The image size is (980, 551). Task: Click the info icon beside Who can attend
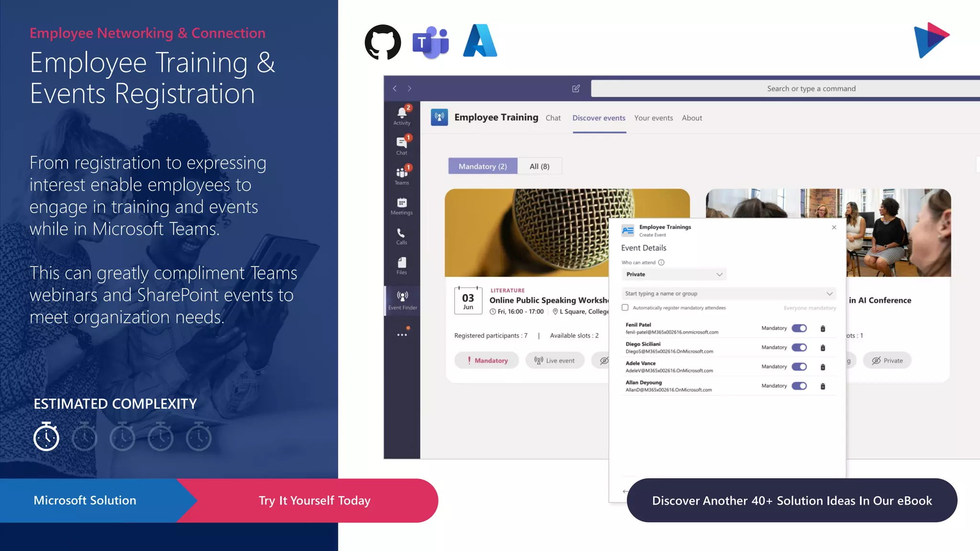click(661, 262)
